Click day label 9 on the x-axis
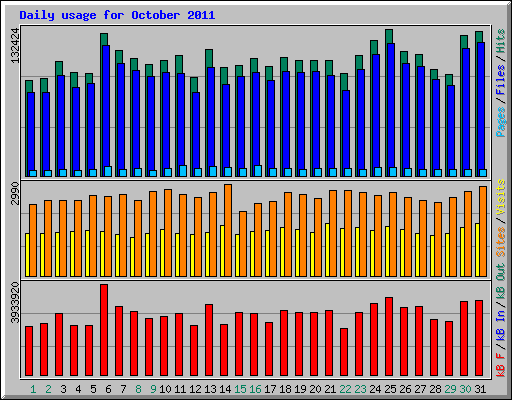 153,389
